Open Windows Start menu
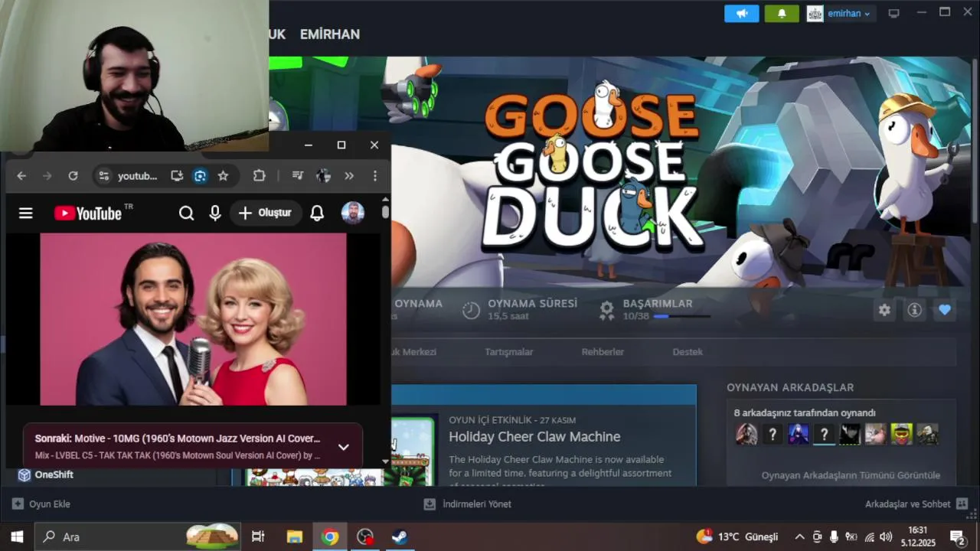Viewport: 980px width, 551px height. click(x=17, y=536)
